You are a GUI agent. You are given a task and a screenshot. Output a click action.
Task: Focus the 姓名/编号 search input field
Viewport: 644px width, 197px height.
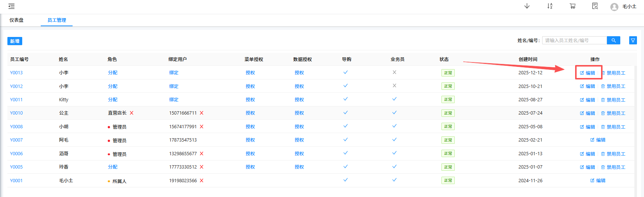(574, 40)
